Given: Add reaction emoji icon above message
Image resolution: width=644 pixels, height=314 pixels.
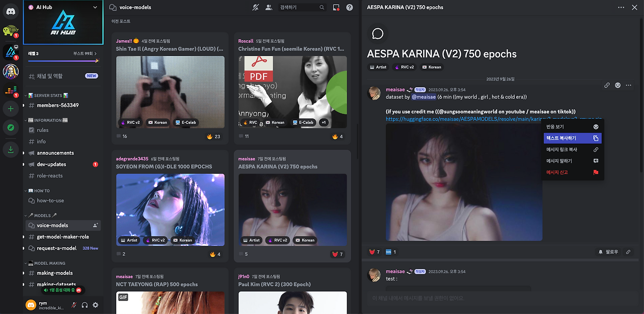Looking at the screenshot, I should click(617, 85).
